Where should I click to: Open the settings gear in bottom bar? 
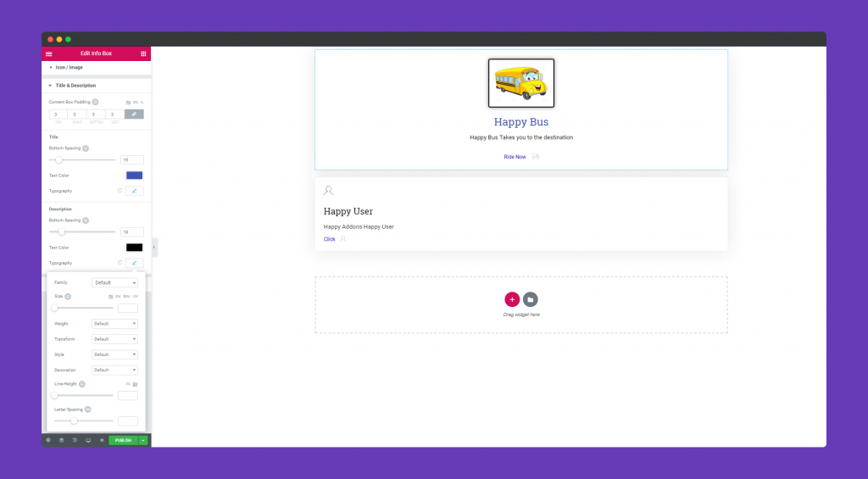48,440
